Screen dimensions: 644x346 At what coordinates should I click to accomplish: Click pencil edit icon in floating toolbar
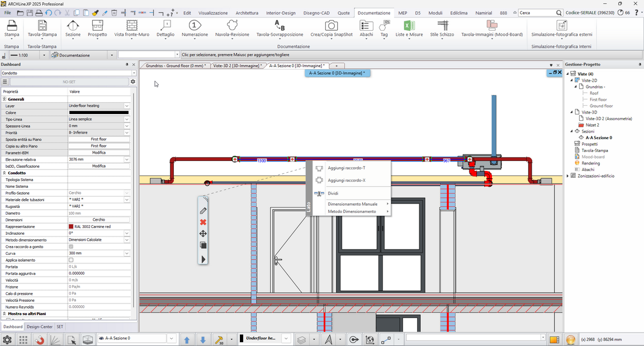tap(203, 211)
